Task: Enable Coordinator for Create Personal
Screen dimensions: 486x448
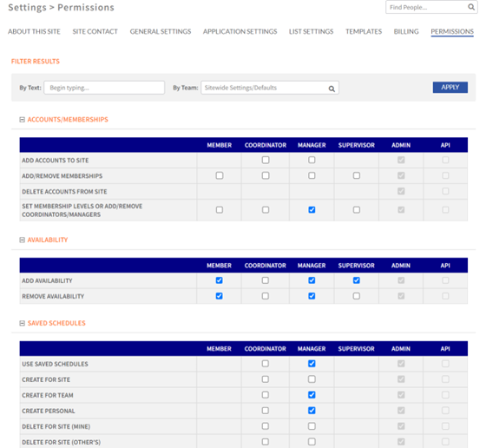Action: click(266, 411)
